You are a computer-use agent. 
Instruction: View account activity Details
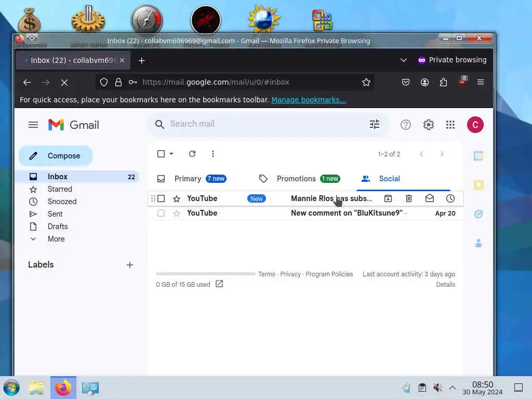445,284
